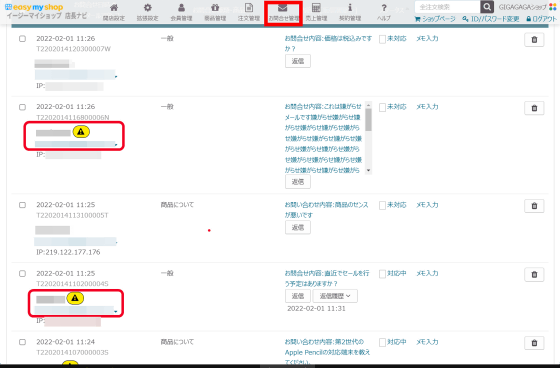Open メモ入力 for 商品のセンス inquiry

[427, 205]
